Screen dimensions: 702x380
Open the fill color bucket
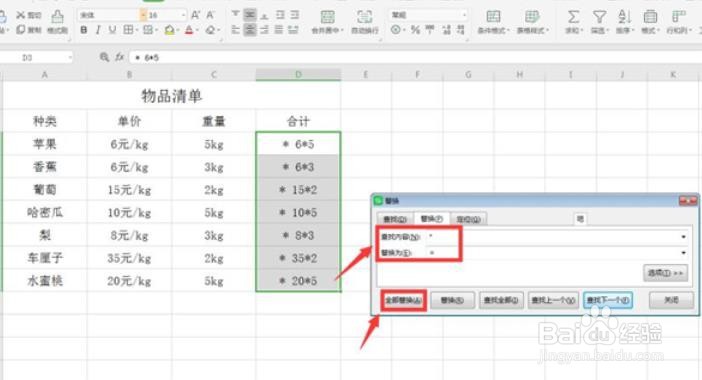(169, 30)
